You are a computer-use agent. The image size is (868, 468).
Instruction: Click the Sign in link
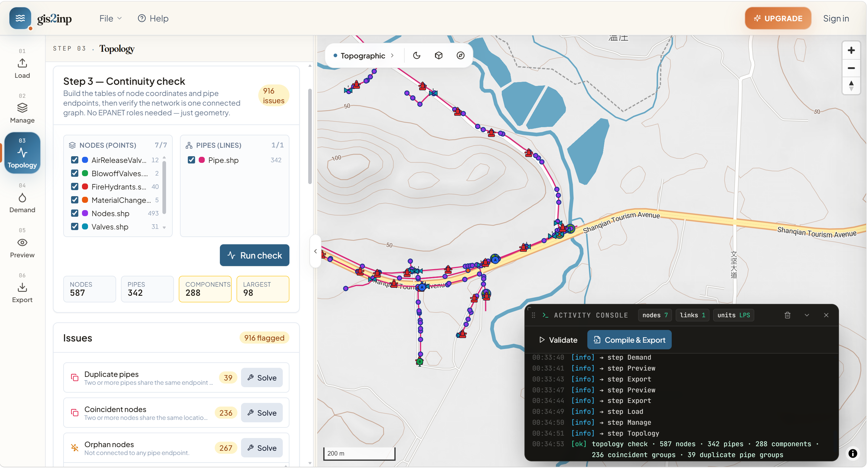pos(836,18)
